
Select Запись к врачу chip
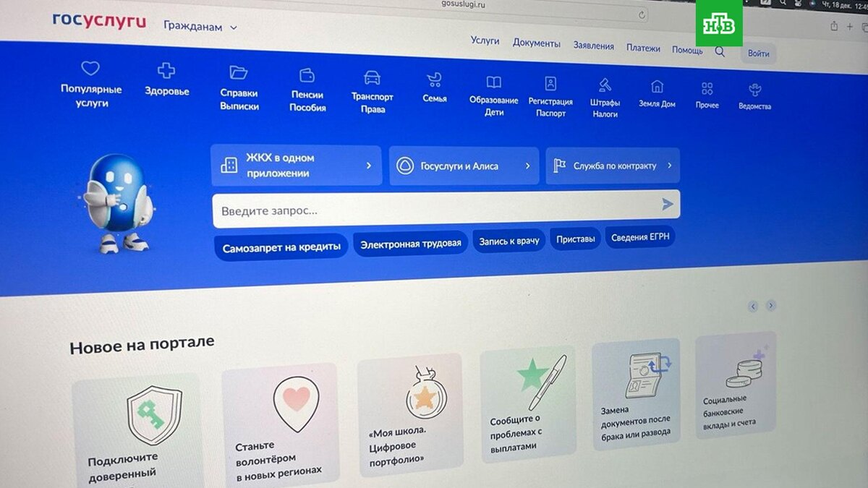click(x=509, y=241)
